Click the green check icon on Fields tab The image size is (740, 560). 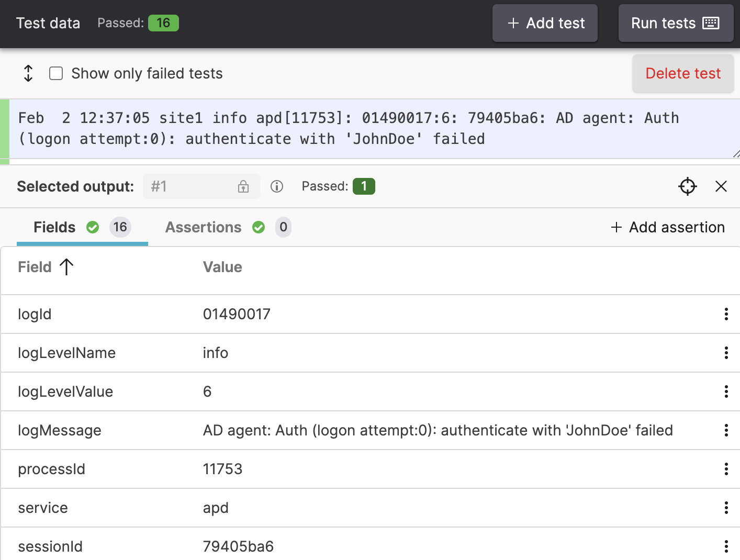point(93,227)
